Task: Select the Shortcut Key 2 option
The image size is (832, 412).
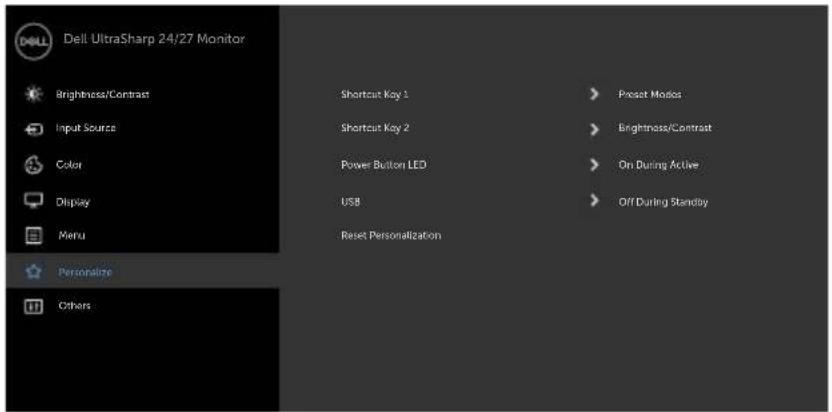Action: [x=375, y=128]
